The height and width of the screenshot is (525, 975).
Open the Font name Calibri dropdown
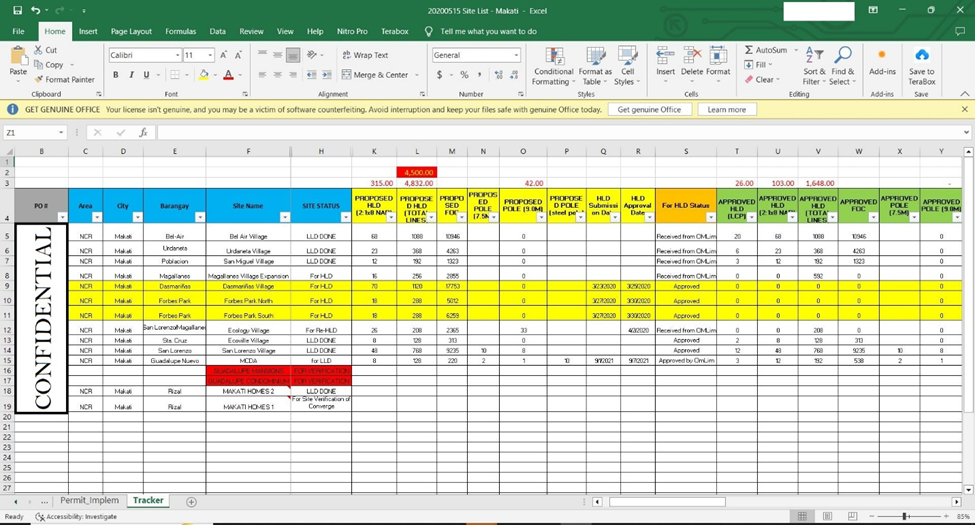click(x=177, y=55)
